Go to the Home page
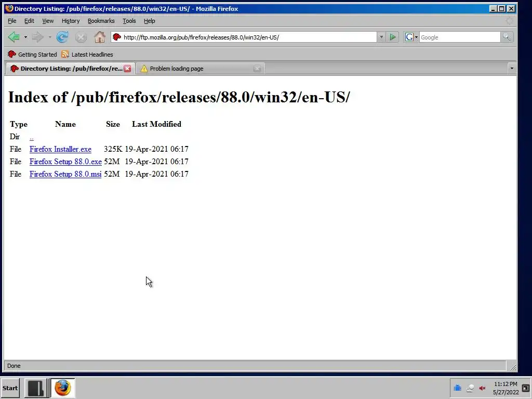This screenshot has width=532, height=399. coord(99,37)
